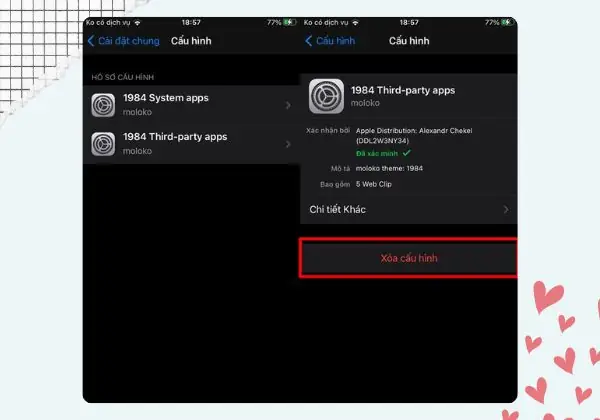The height and width of the screenshot is (420, 600).
Task: Expand chevron on 'Chi tiết Khác' row
Action: tap(506, 210)
